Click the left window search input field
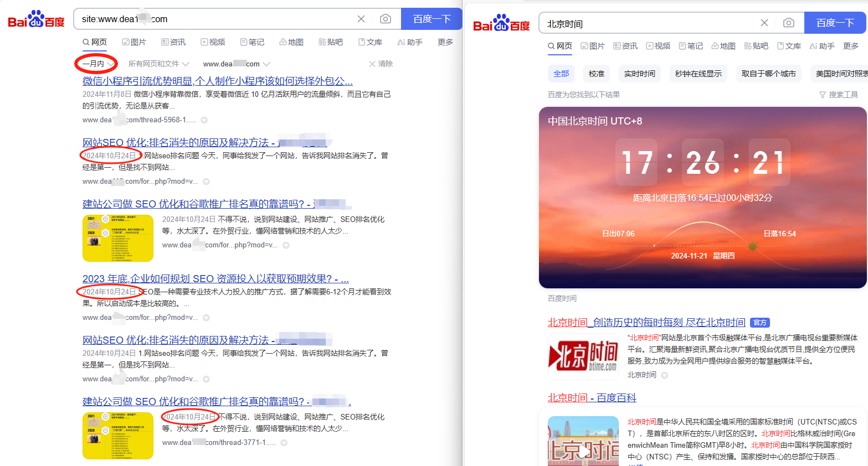The height and width of the screenshot is (466, 868). 216,19
